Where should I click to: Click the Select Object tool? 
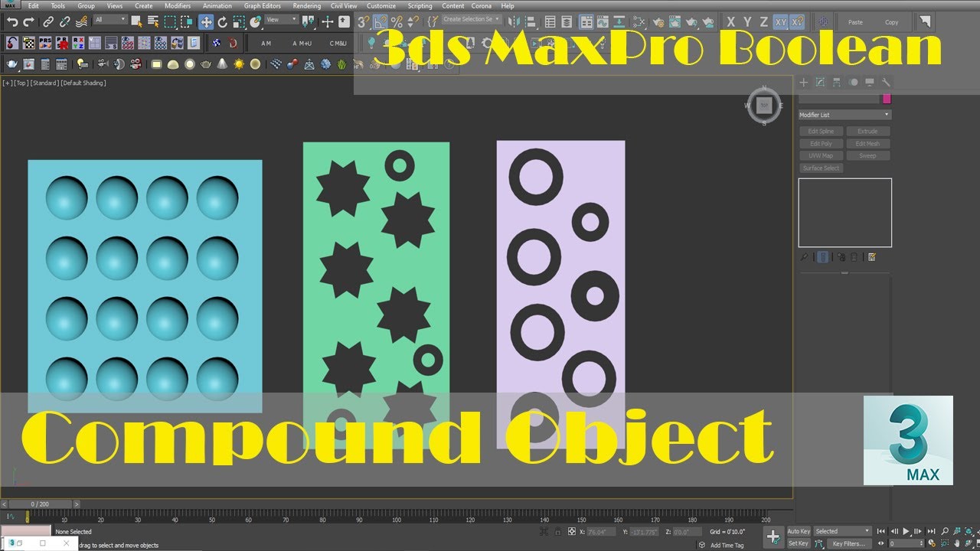(136, 21)
